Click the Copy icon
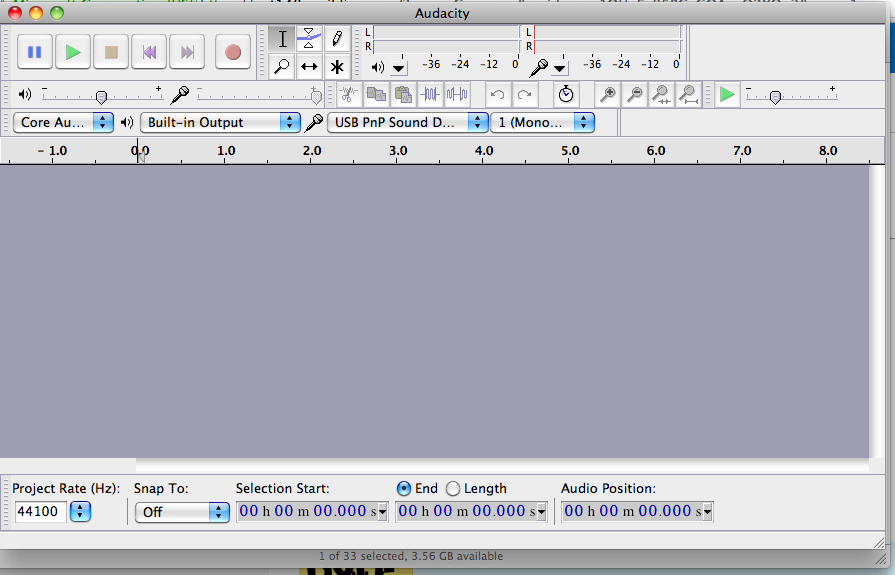 (x=376, y=94)
